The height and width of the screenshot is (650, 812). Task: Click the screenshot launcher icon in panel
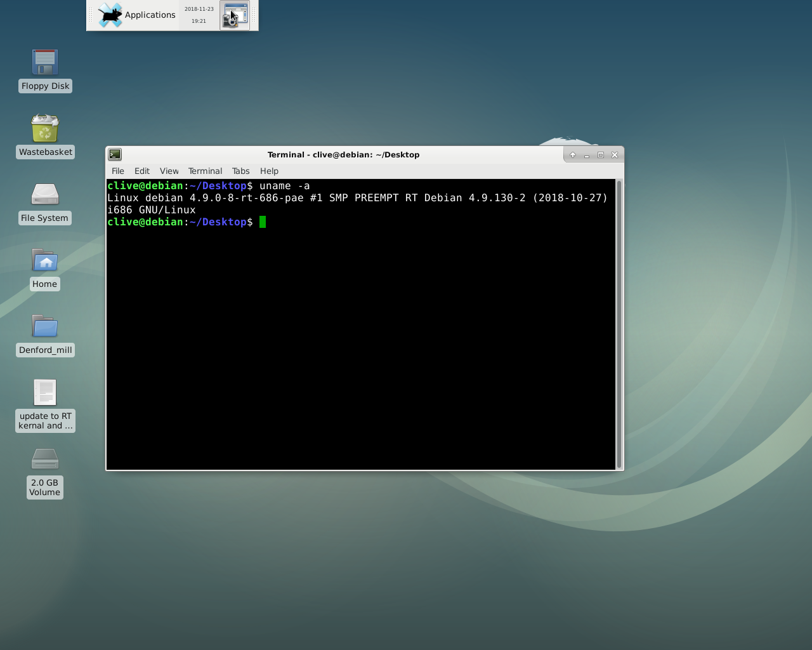point(235,15)
